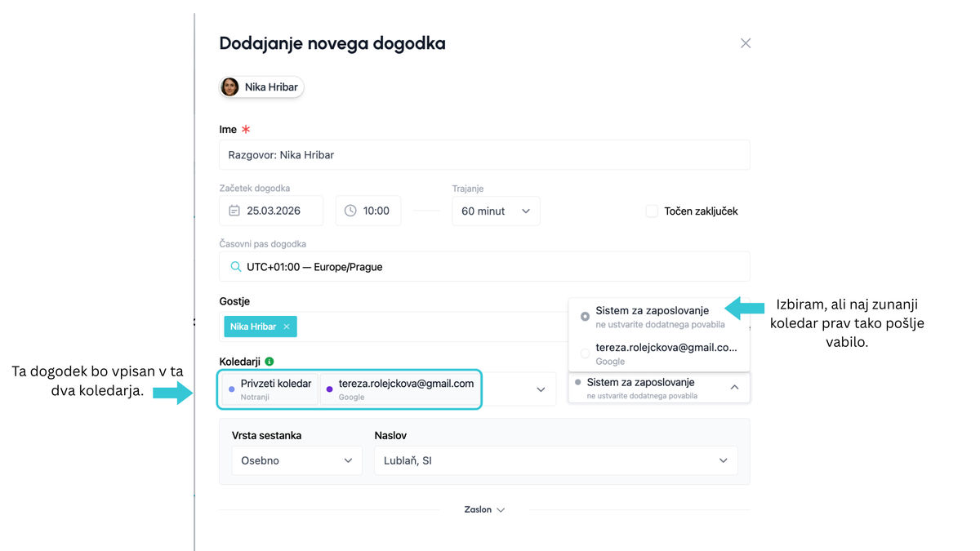Image resolution: width=980 pixels, height=551 pixels.
Task: Select tereza.rolejckova Google radio option
Action: pyautogui.click(x=585, y=353)
